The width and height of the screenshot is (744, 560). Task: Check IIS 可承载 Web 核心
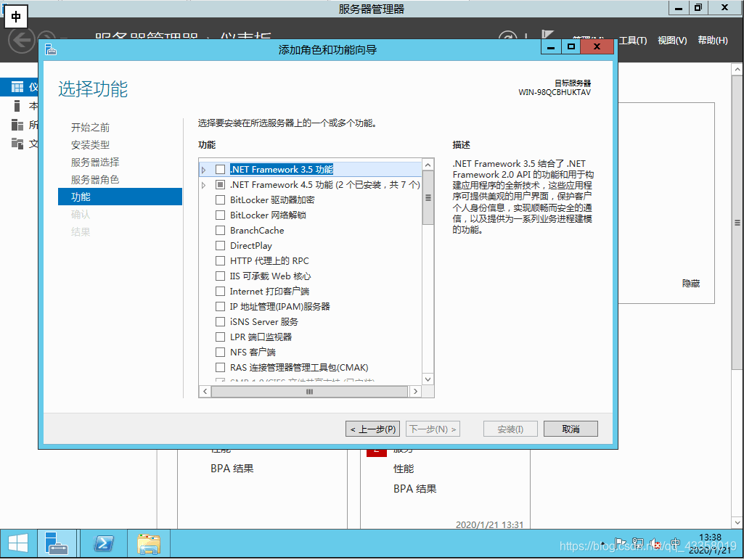[x=220, y=276]
